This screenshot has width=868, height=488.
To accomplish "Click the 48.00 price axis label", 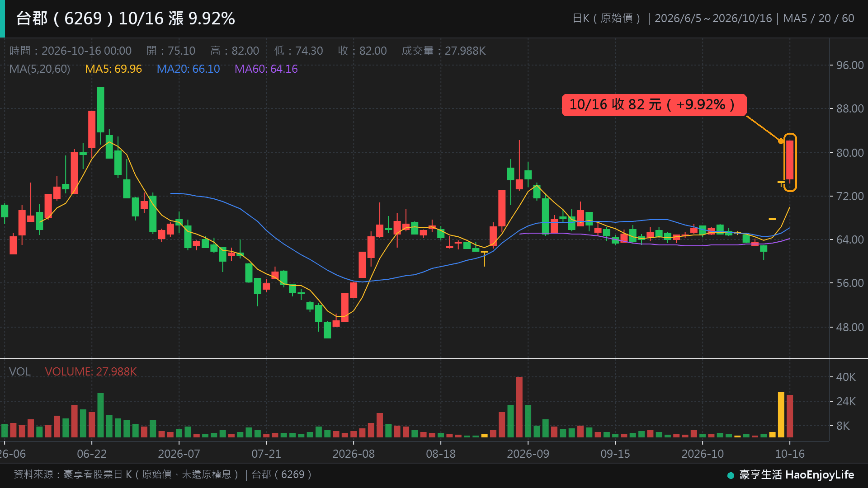I will [x=850, y=327].
